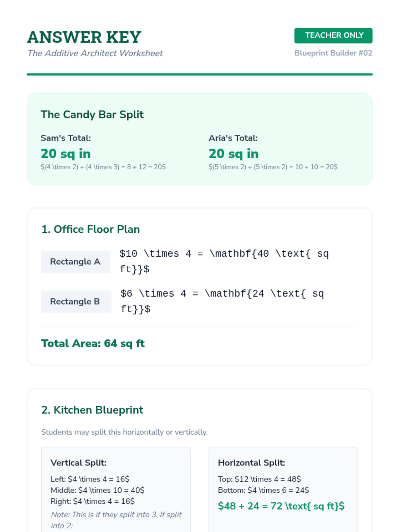Click Sam's formula ending in 8 + 12 = 20
Image resolution: width=399 pixels, height=532 pixels.
[x=103, y=167]
